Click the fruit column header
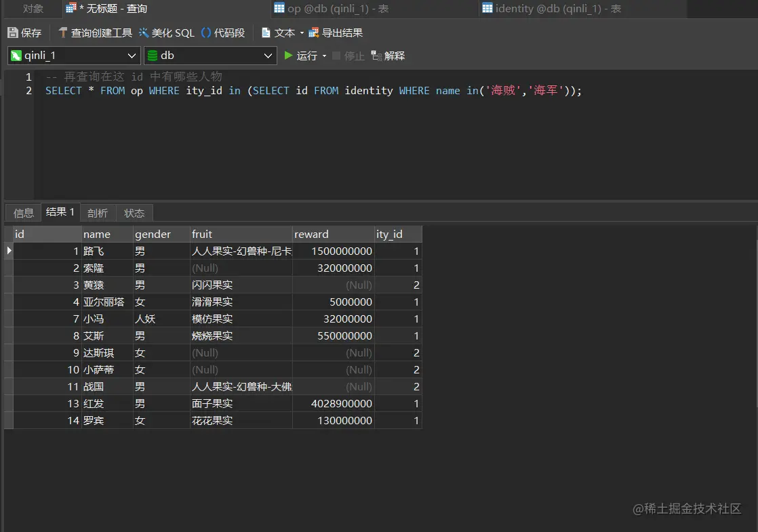This screenshot has width=758, height=532. click(x=241, y=234)
